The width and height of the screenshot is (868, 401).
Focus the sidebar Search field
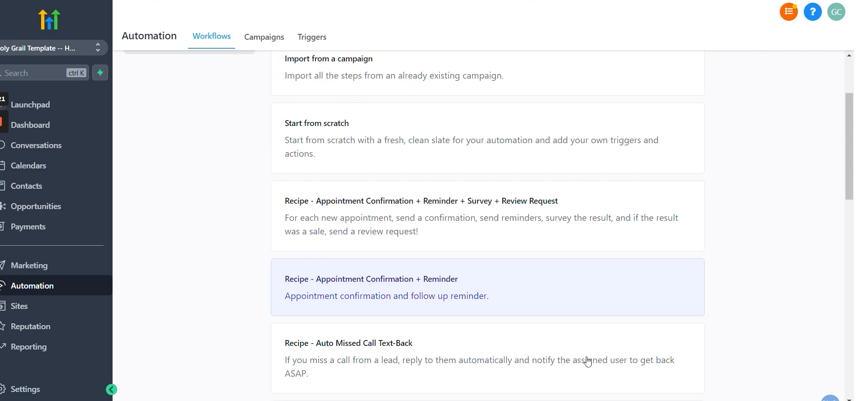44,73
